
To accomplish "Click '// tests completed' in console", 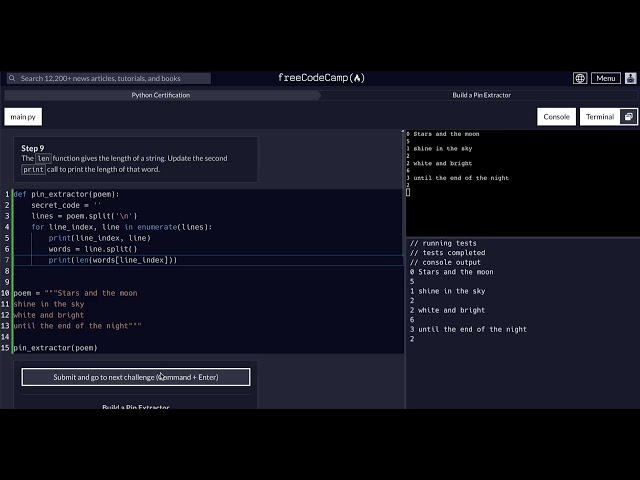I will [x=448, y=253].
